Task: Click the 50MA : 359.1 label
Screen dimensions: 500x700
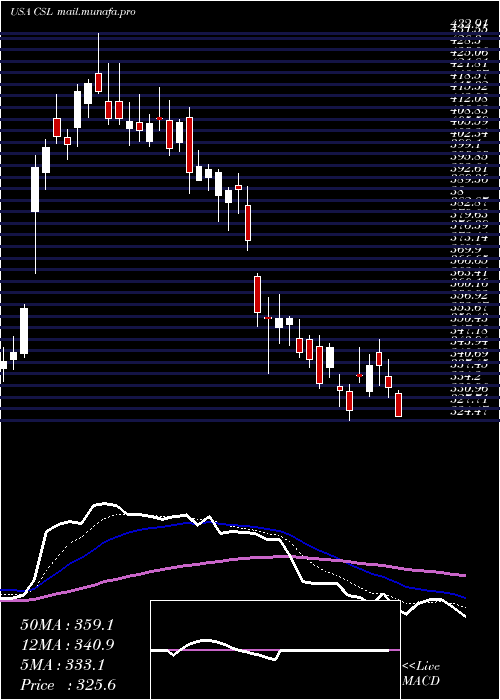Action: (67, 625)
